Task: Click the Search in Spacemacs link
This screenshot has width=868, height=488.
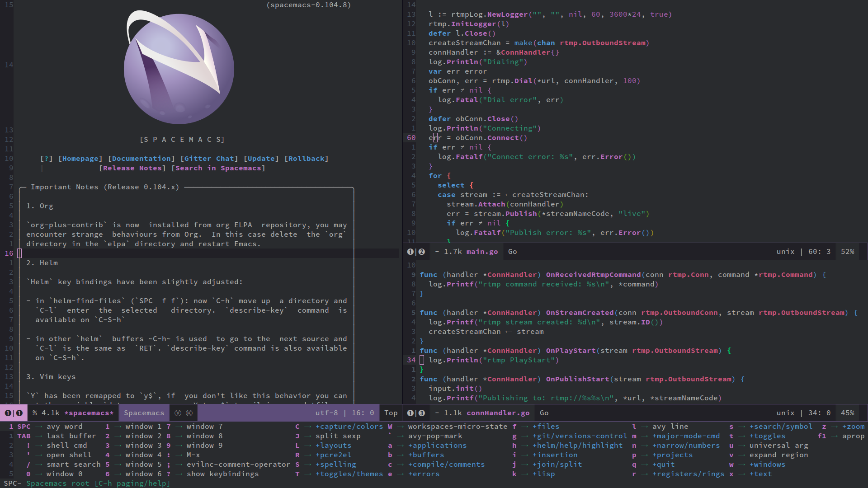Action: coord(218,168)
